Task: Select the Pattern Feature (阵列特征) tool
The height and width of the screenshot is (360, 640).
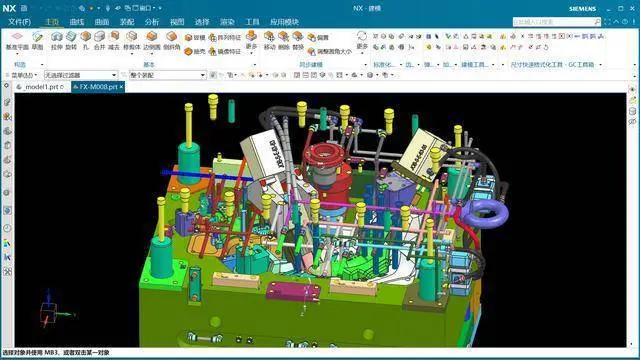Action: coord(225,38)
